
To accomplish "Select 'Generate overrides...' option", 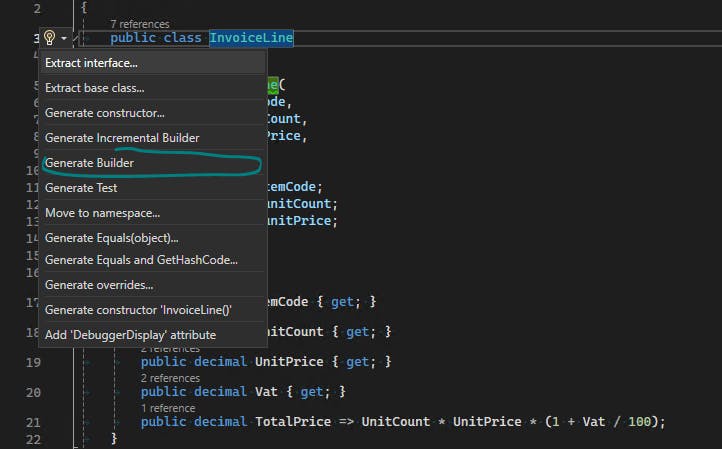I will (99, 285).
